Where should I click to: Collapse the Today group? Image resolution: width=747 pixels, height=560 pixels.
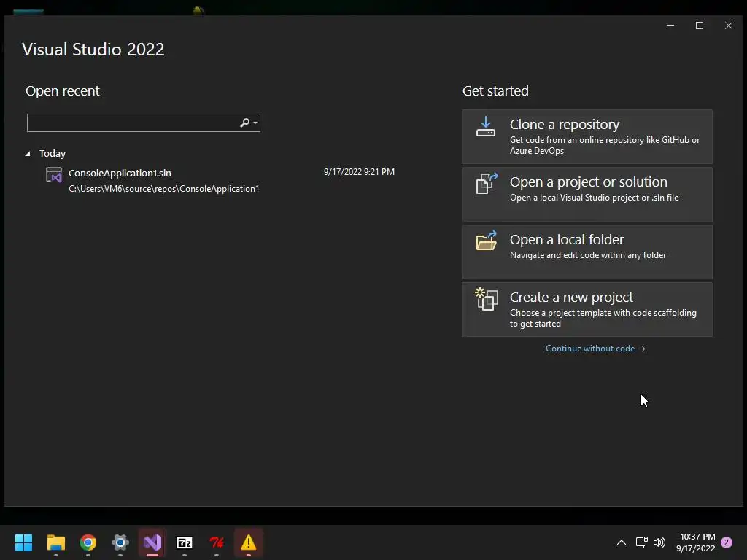28,153
